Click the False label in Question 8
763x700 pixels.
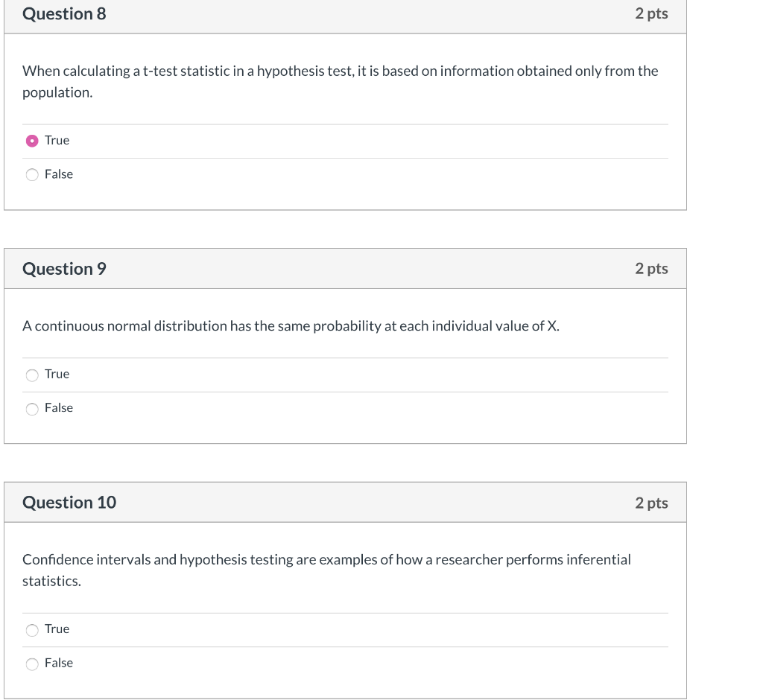click(59, 174)
